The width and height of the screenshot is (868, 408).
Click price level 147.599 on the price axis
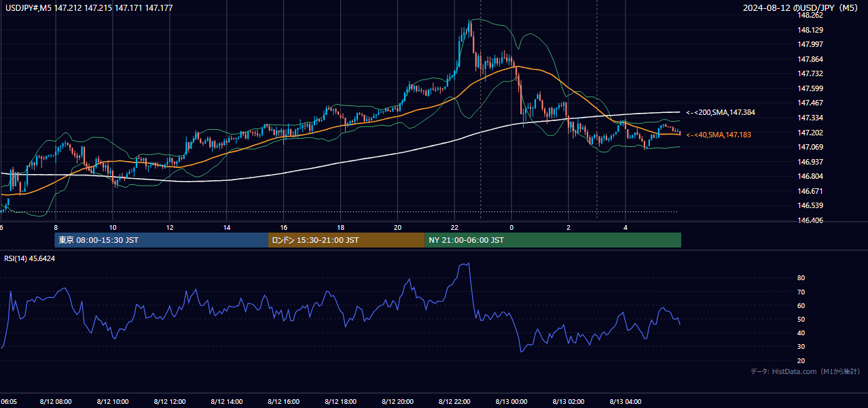tap(810, 88)
